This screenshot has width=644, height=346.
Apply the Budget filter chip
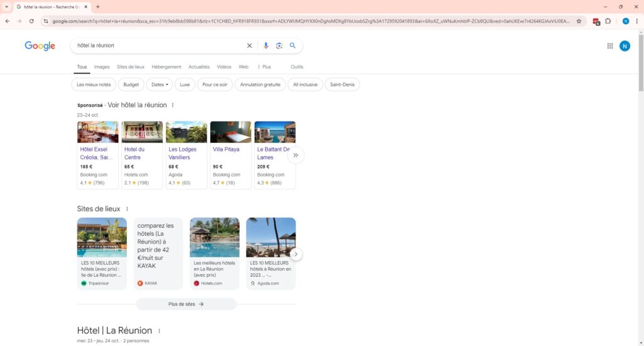click(x=131, y=85)
